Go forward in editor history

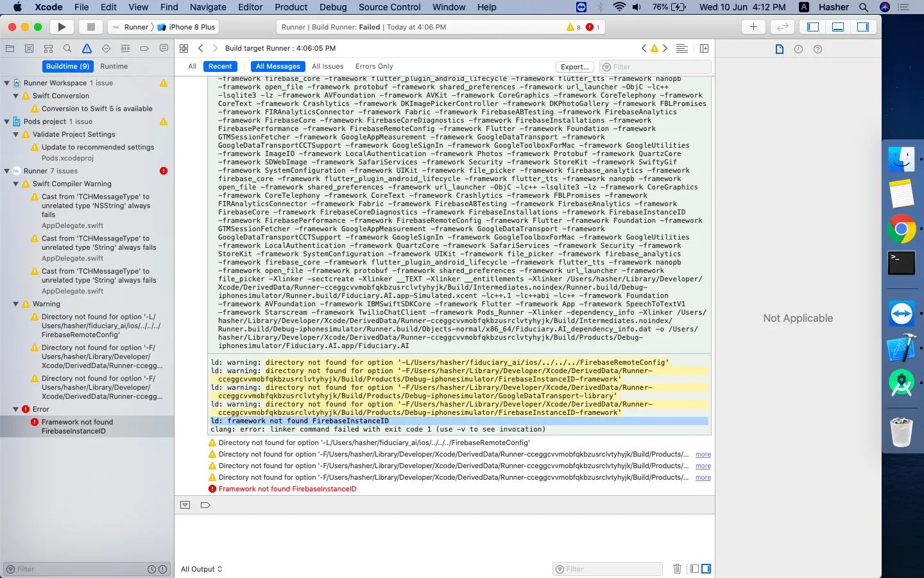pyautogui.click(x=215, y=48)
